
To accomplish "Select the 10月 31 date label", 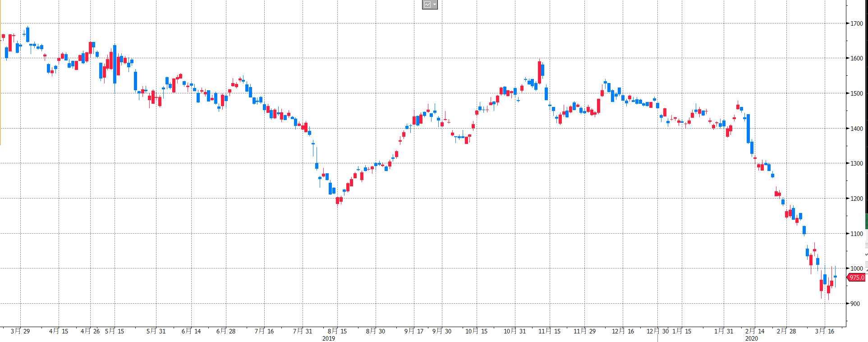I will [515, 331].
